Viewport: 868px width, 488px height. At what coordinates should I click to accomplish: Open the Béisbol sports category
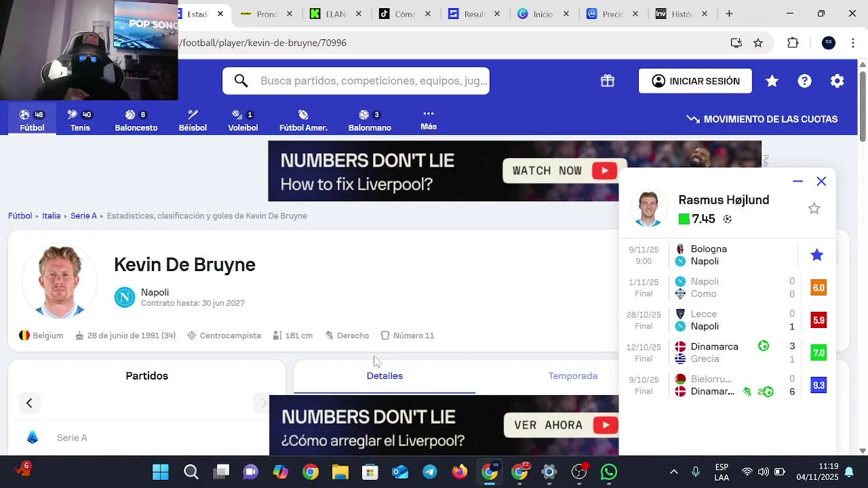(193, 121)
